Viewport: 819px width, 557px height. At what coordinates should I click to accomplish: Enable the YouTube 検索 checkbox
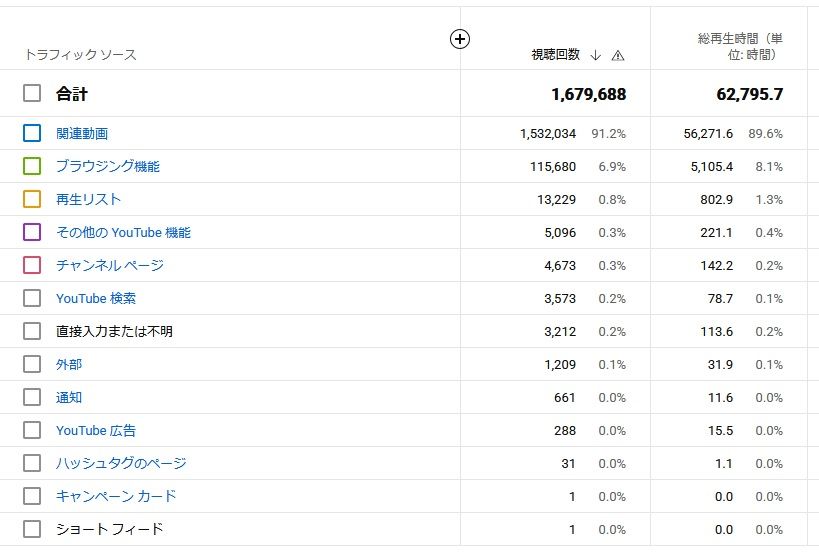point(32,298)
